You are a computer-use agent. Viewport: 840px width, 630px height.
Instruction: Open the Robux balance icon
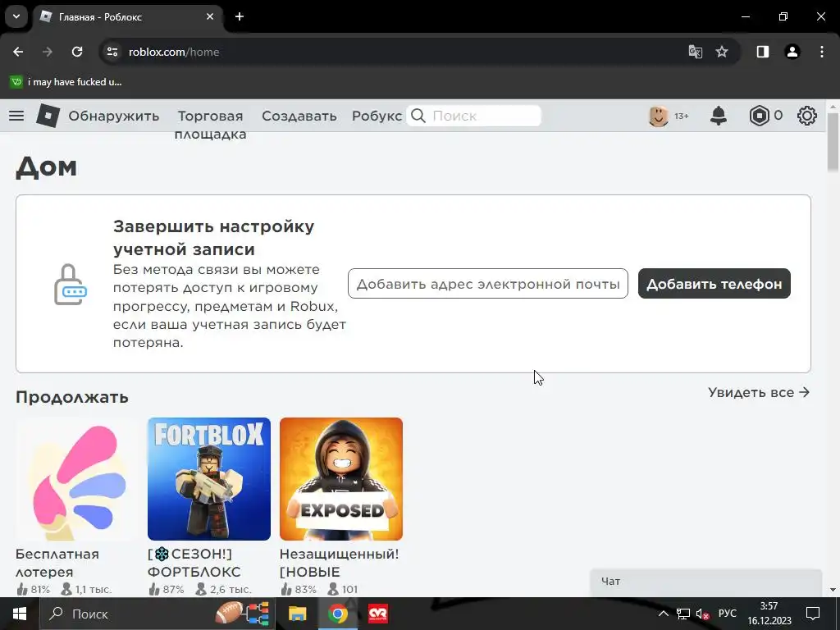pos(759,116)
